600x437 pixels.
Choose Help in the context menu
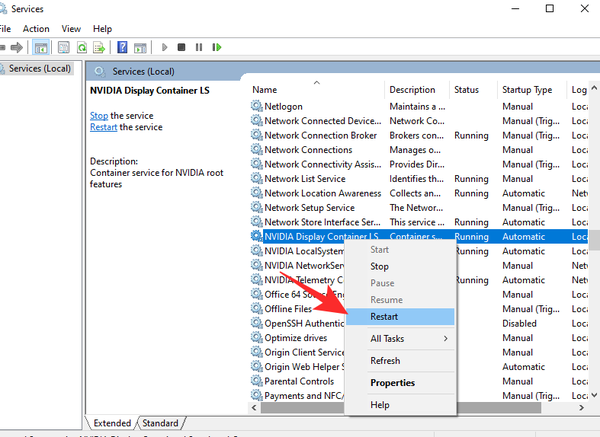click(400, 404)
